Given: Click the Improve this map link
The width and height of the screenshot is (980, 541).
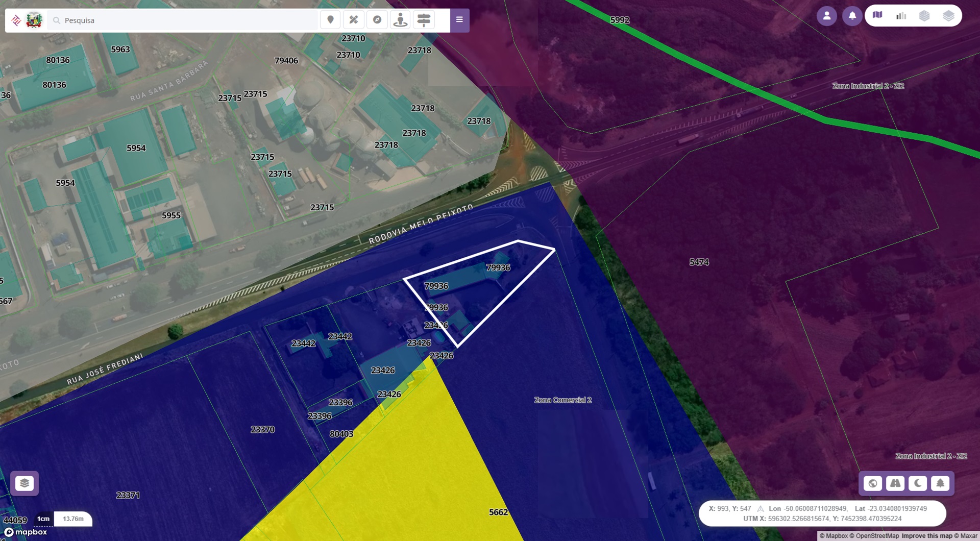Looking at the screenshot, I should pos(926,536).
